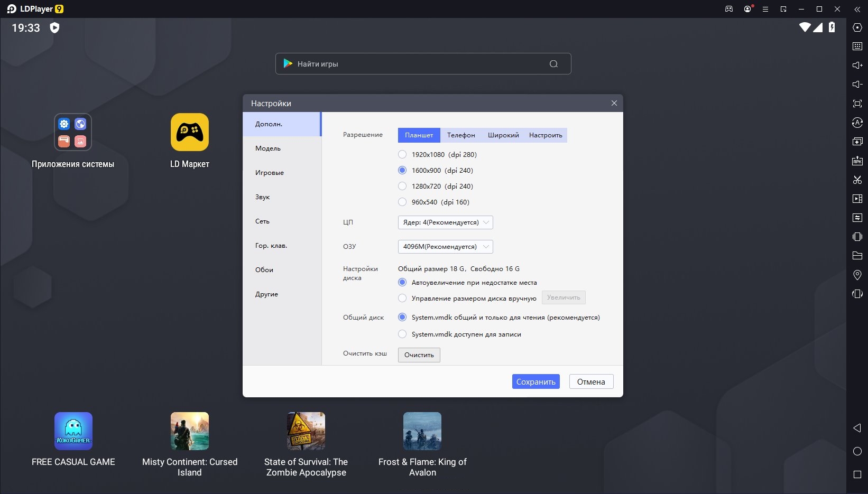Choose the 1280x720 (dpi 240) radio option
The image size is (868, 494).
pos(402,187)
